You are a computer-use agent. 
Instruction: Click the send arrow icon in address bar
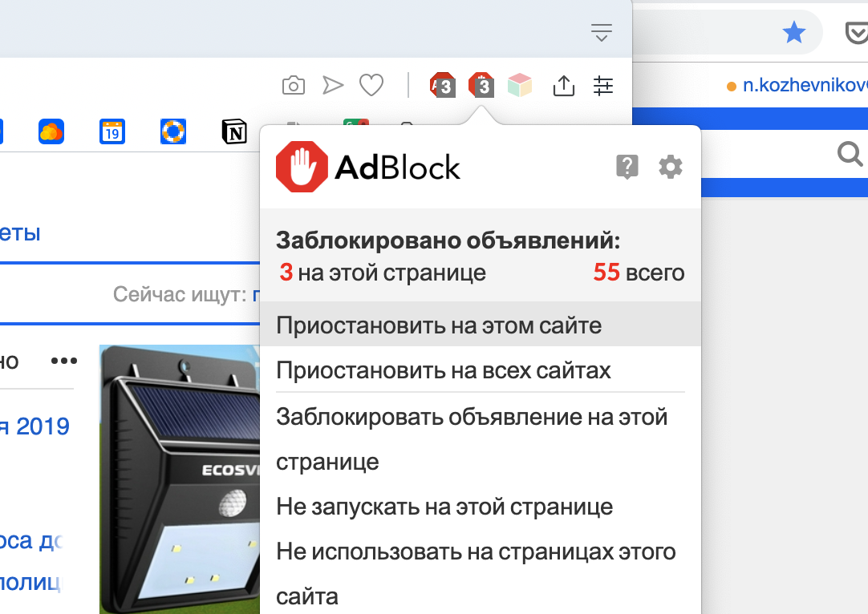pyautogui.click(x=332, y=85)
